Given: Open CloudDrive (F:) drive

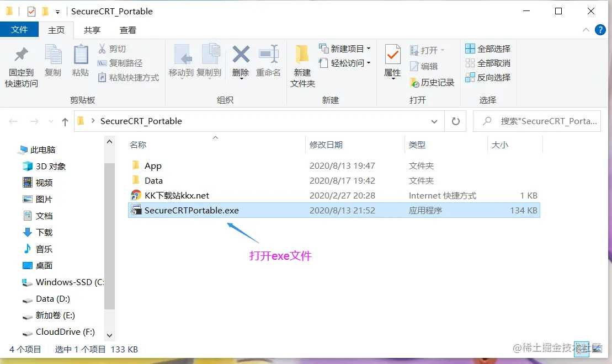Looking at the screenshot, I should 58,332.
